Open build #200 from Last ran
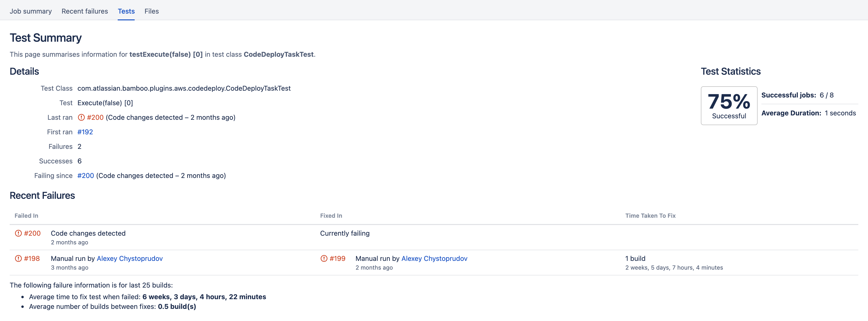This screenshot has width=868, height=321. pos(95,117)
